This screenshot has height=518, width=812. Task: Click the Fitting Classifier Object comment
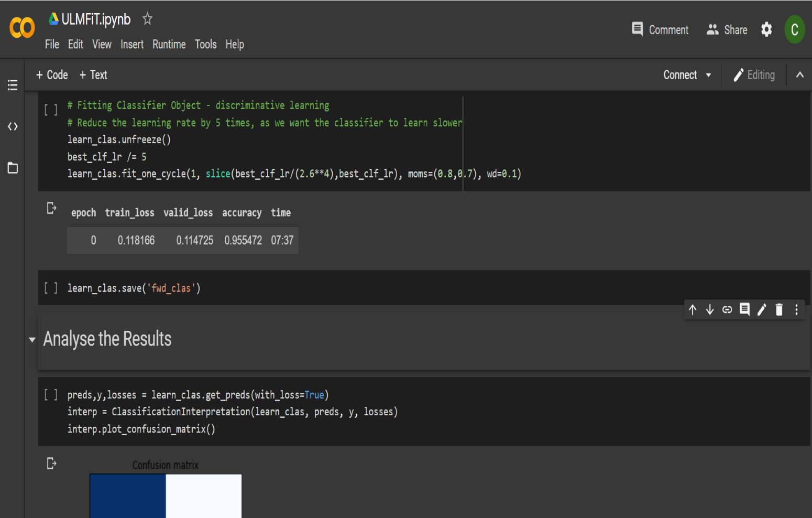point(198,105)
